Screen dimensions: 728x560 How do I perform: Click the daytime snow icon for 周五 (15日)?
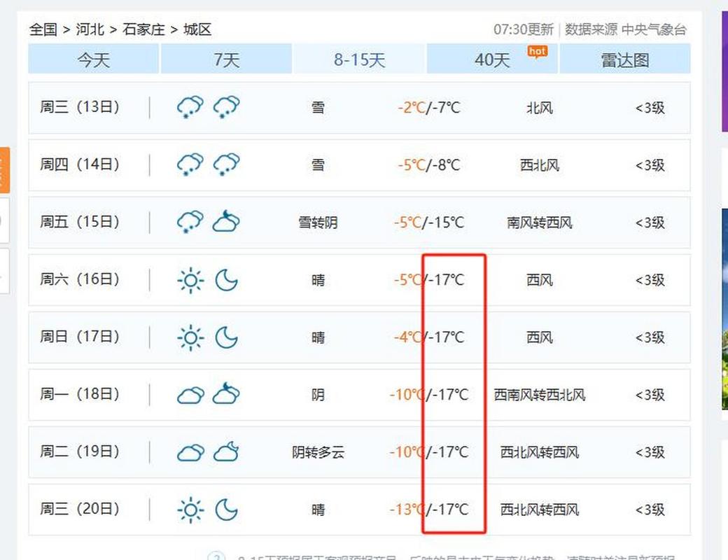(x=190, y=222)
